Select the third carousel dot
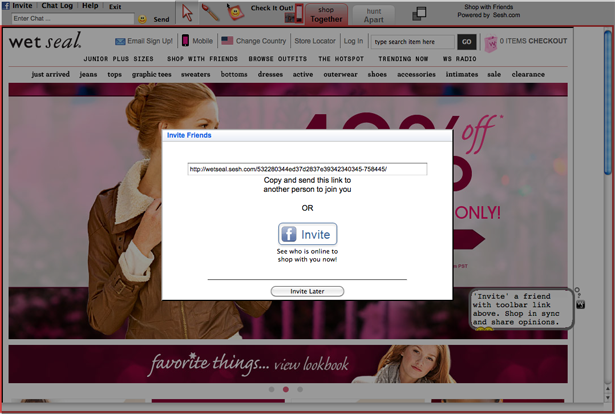The width and height of the screenshot is (615, 414). 300,389
